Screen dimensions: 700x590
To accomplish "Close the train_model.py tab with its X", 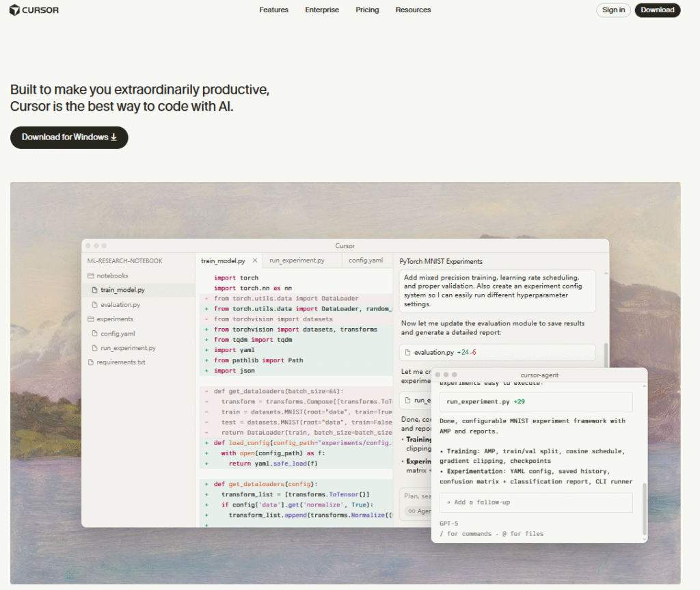I will [x=255, y=260].
